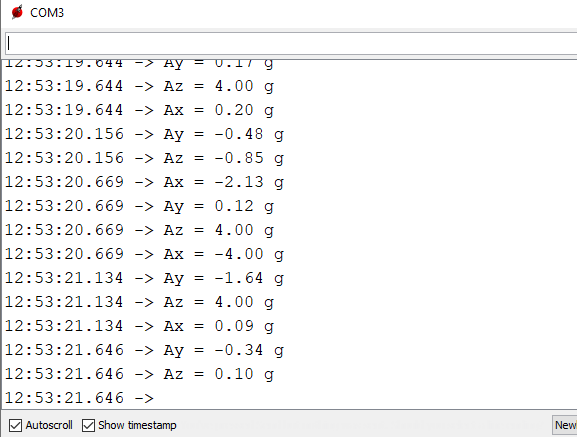Viewport: 577px width, 437px height.
Task: Click the Az = -0.85 g reading
Action: pos(223,158)
